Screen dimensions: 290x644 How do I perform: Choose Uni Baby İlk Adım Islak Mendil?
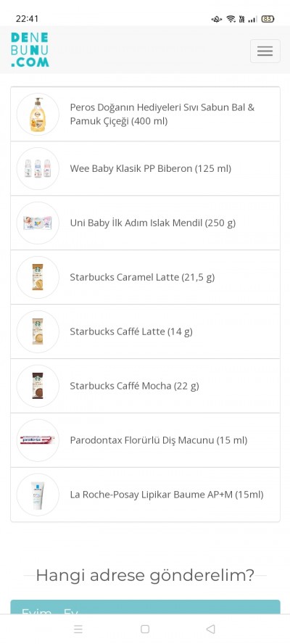(x=146, y=223)
